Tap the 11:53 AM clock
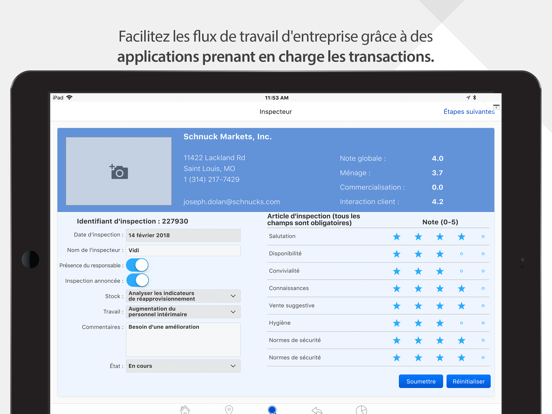This screenshot has width=552, height=414. point(277,98)
